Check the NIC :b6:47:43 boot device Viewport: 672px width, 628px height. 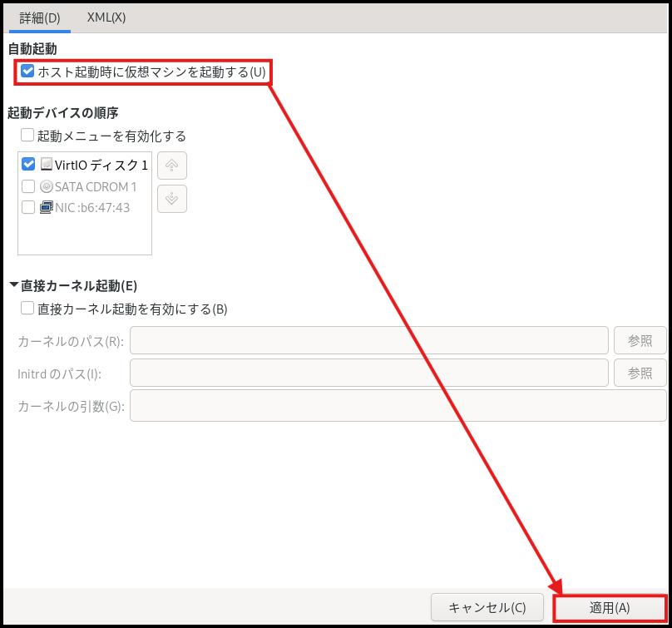[28, 207]
